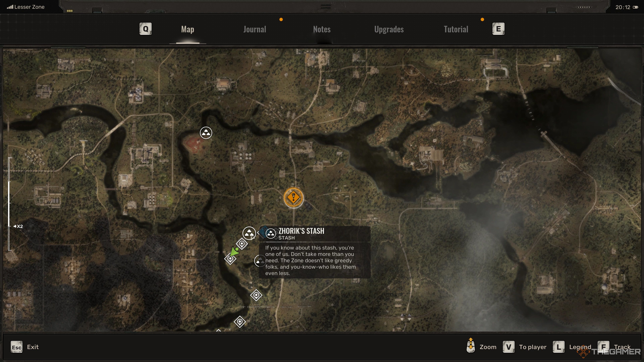This screenshot has height=362, width=644.
Task: Access the Tutorial menu tab
Action: (x=455, y=29)
